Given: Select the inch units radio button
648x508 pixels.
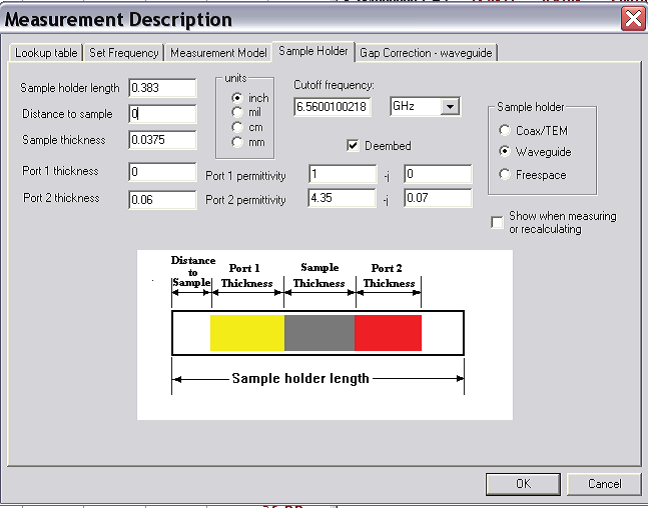Looking at the screenshot, I should coord(237,98).
